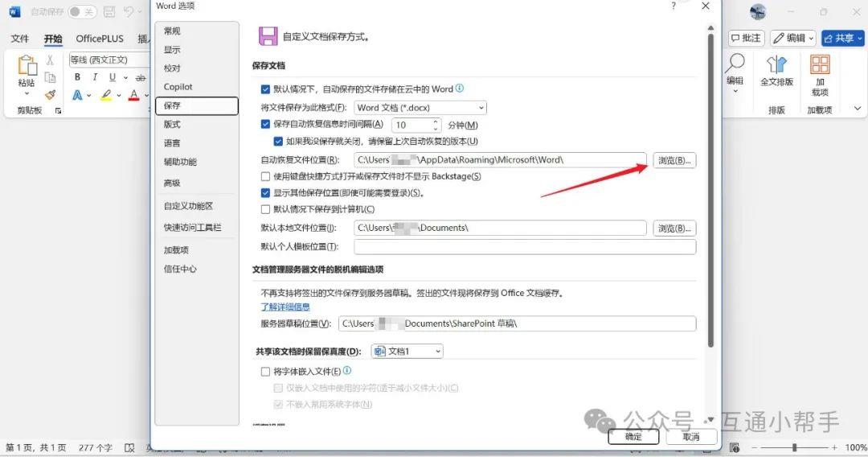Expand the Paste options arrow
The image size is (868, 457).
tap(27, 93)
